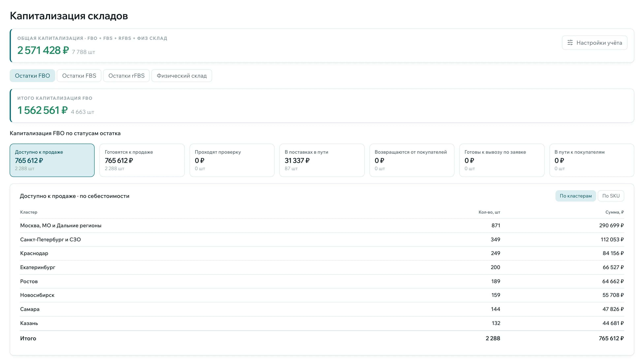Click the quantity 200 cell

[x=495, y=267]
